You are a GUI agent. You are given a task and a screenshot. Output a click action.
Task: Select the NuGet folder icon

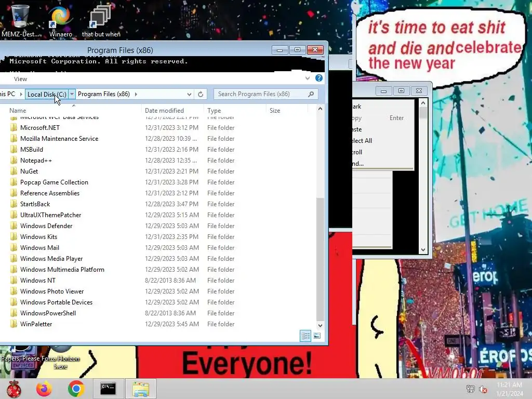click(x=14, y=171)
